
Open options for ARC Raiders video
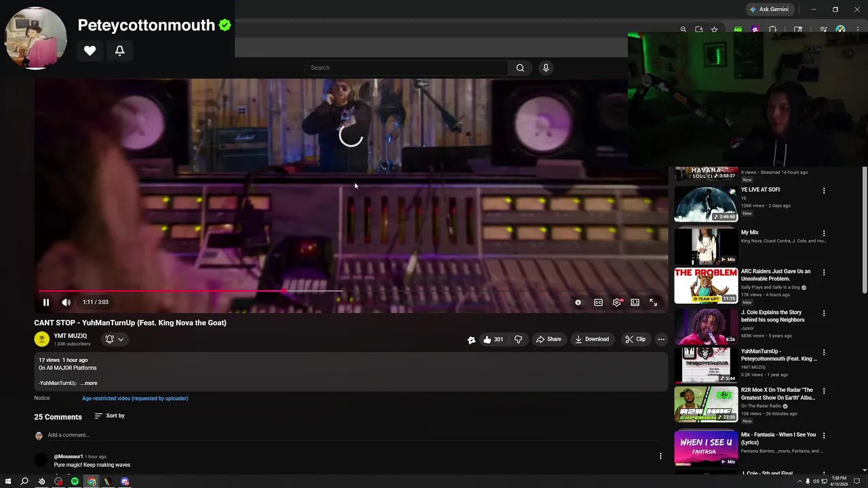tap(824, 272)
